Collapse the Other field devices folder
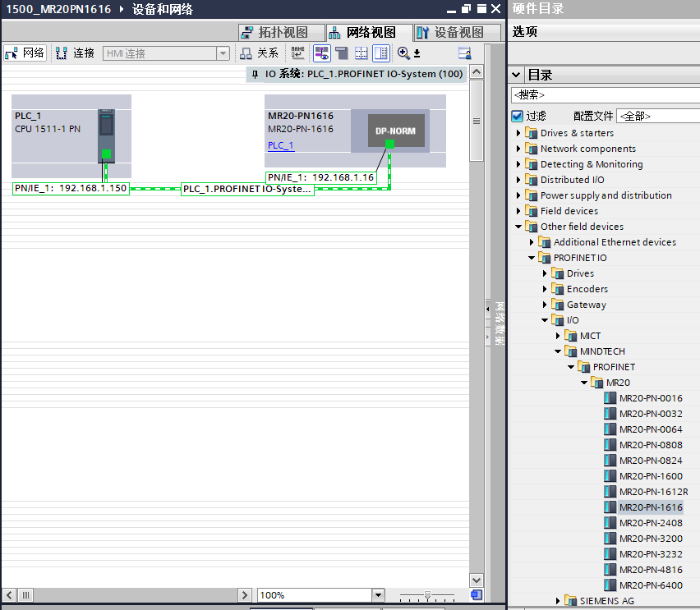Image resolution: width=700 pixels, height=610 pixels. pos(518,227)
